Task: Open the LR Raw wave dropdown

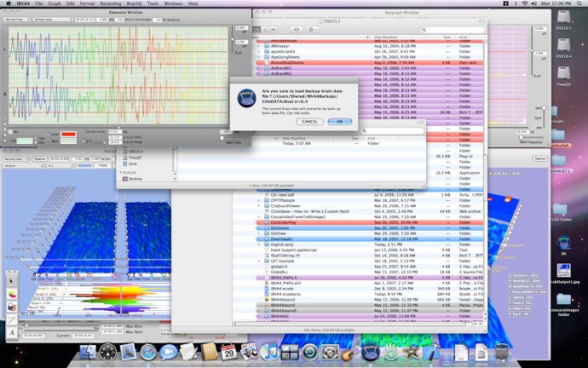Action: pos(53,20)
